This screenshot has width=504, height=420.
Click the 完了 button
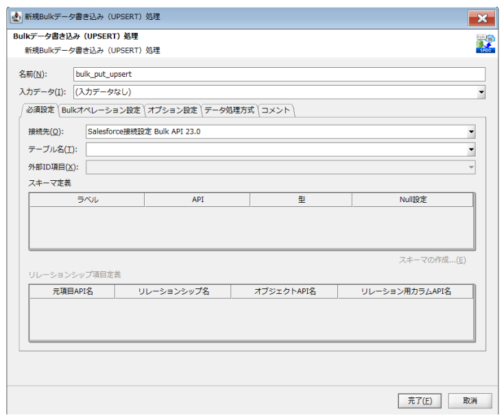[420, 401]
